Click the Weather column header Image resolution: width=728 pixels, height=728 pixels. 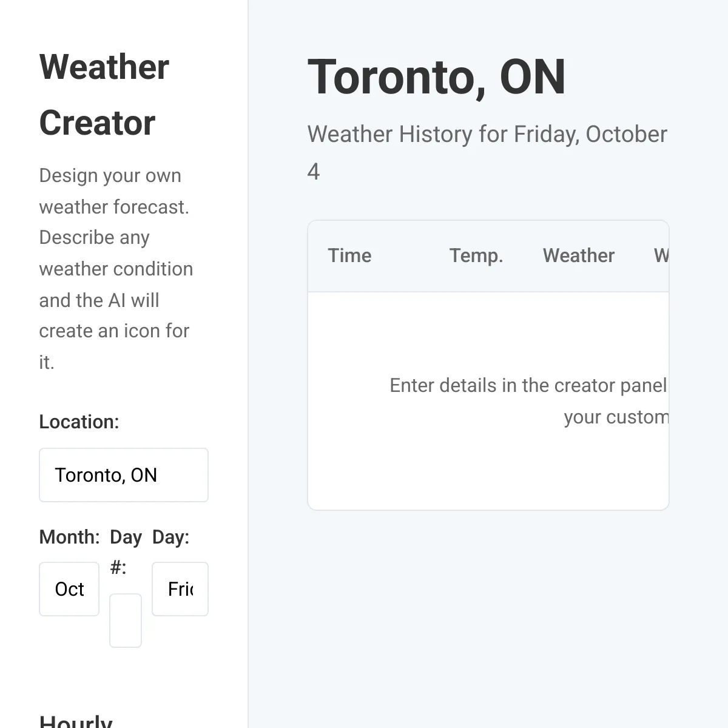pos(578,255)
